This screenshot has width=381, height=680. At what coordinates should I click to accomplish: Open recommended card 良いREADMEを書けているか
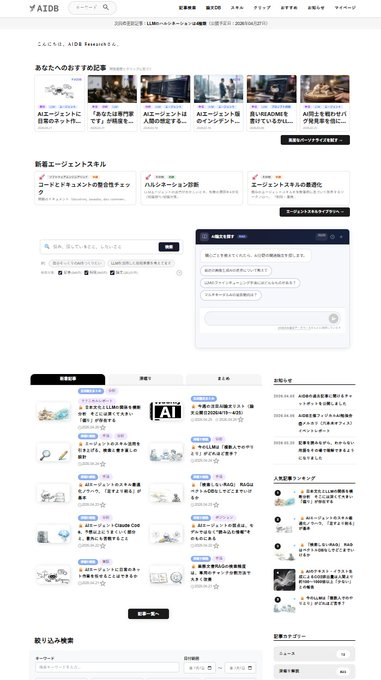(x=271, y=103)
